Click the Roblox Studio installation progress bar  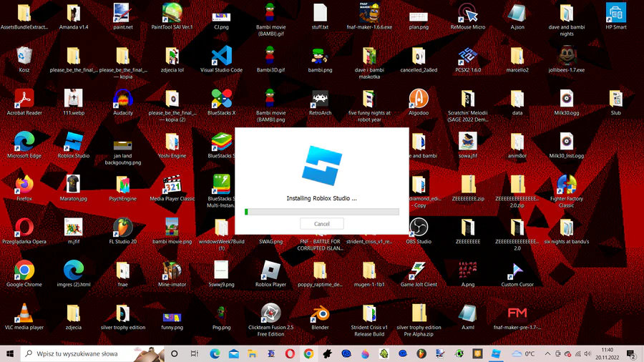[321, 212]
